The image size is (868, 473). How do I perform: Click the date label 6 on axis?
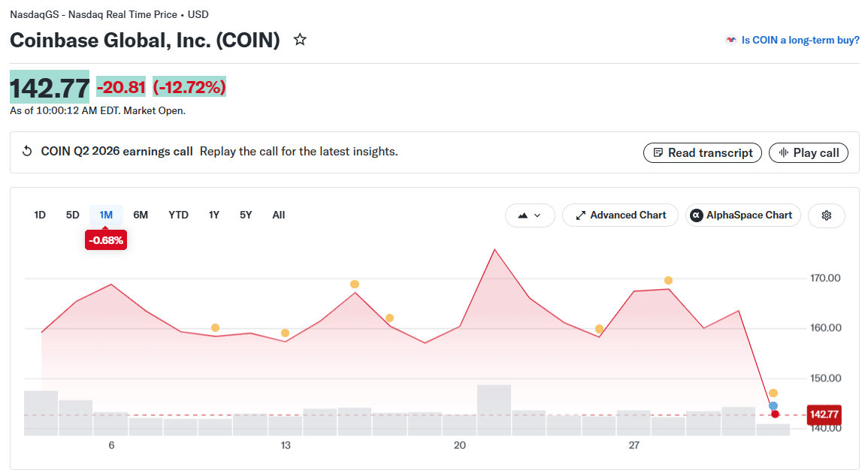click(111, 445)
